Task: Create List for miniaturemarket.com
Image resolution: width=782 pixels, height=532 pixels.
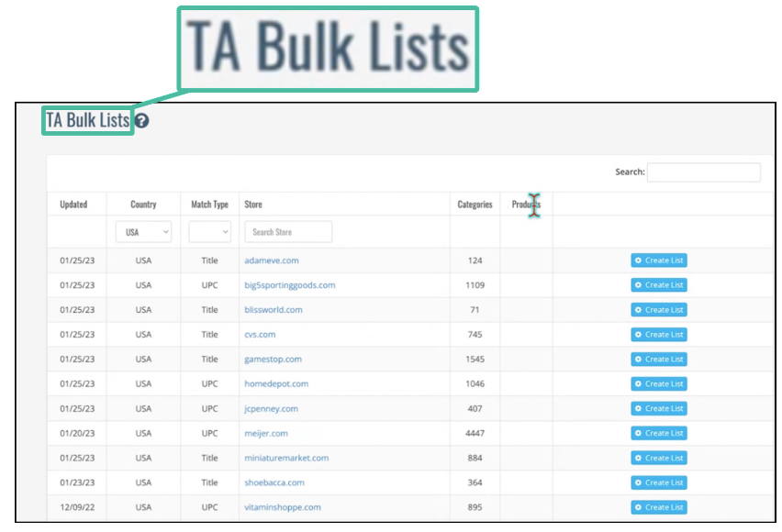Action: (x=659, y=458)
